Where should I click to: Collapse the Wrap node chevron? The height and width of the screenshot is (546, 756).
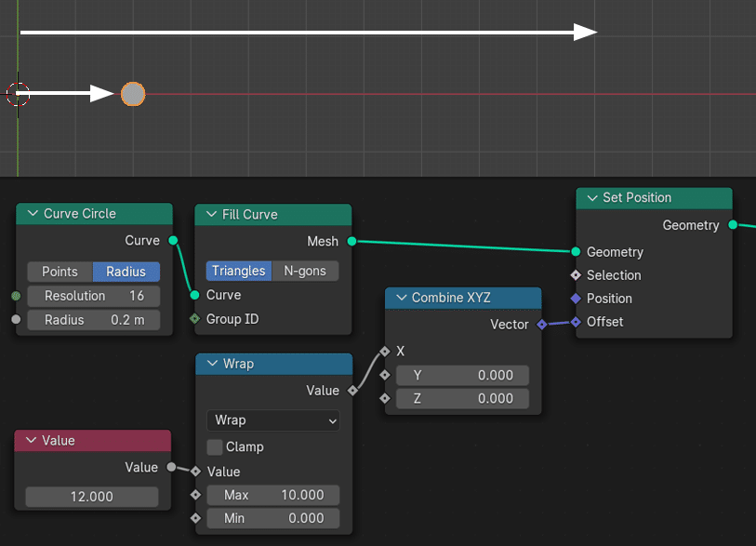pyautogui.click(x=212, y=363)
